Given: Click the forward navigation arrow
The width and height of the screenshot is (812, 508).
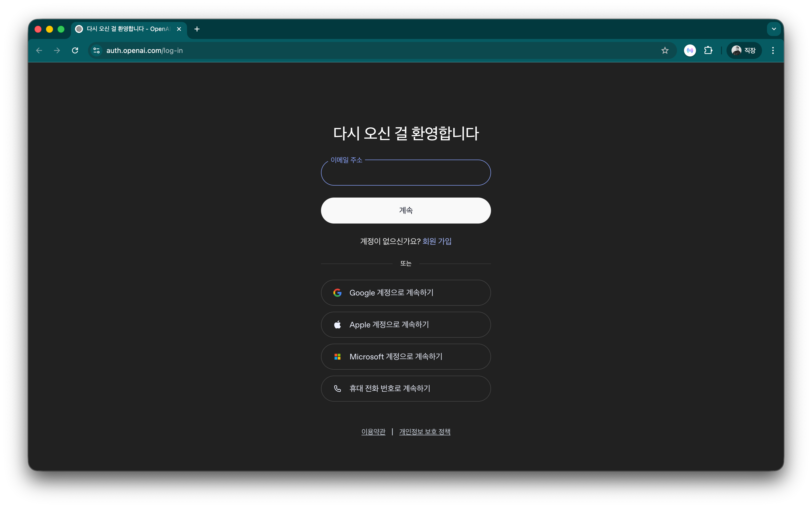Looking at the screenshot, I should click(x=57, y=50).
